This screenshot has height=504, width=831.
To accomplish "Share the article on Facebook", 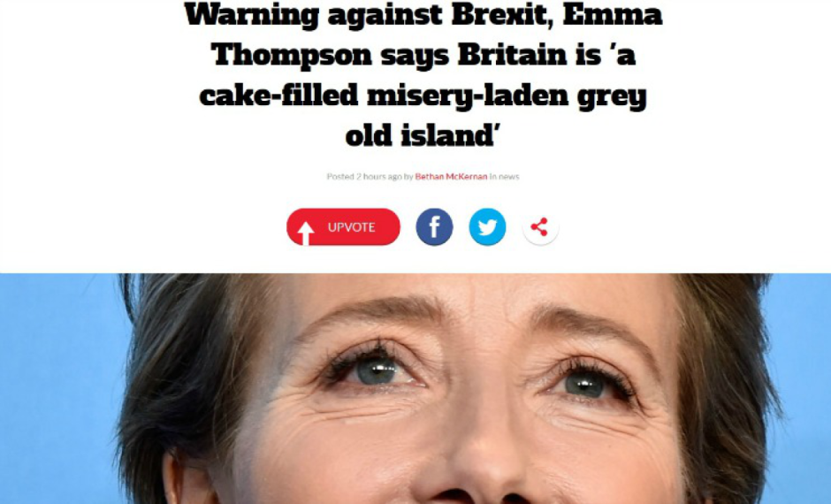I will [434, 227].
